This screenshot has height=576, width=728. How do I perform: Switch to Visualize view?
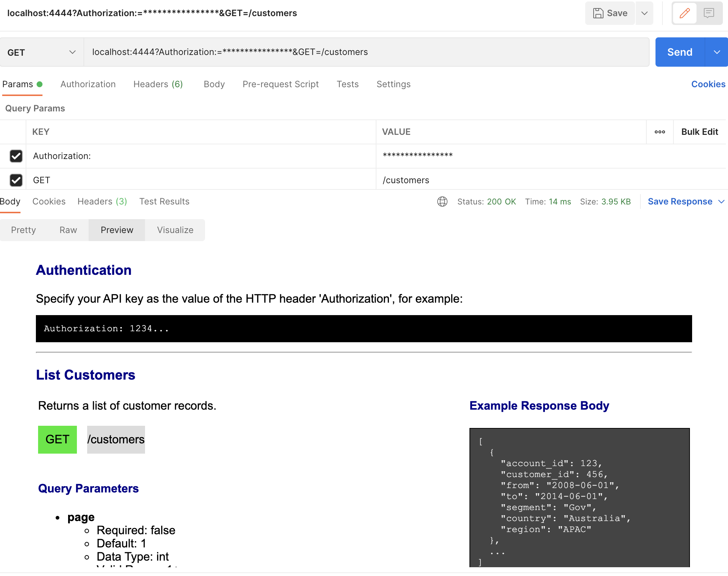pos(175,230)
